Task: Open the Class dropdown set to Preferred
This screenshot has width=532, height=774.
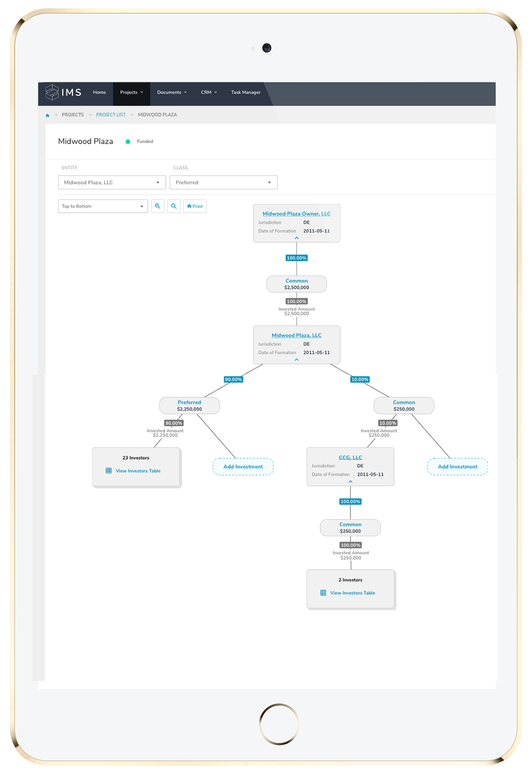Action: coord(223,182)
